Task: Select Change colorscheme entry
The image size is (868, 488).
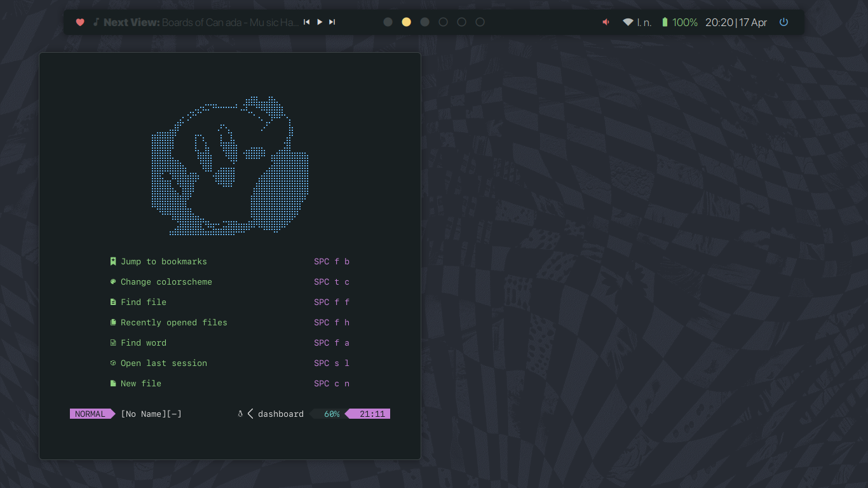Action: pyautogui.click(x=166, y=281)
